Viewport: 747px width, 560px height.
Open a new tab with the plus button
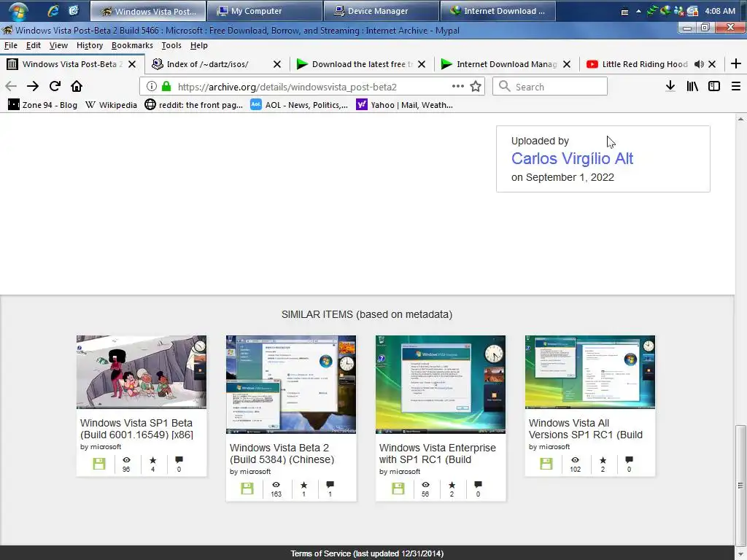(x=735, y=64)
